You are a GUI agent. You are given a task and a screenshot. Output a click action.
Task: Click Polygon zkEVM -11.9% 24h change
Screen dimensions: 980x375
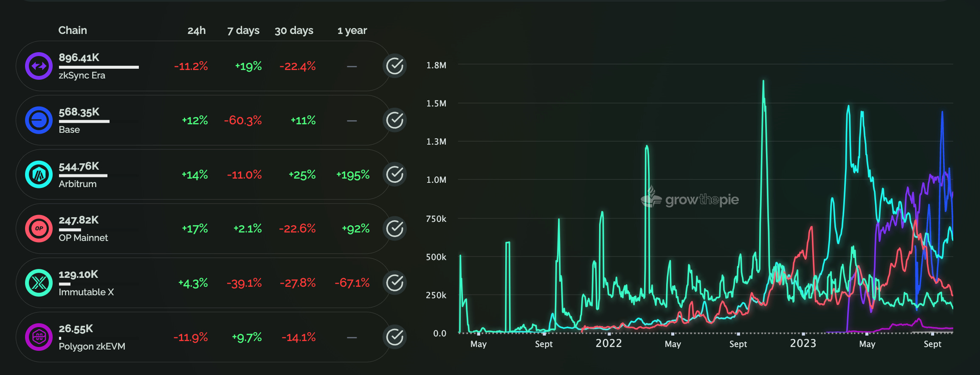click(x=191, y=338)
